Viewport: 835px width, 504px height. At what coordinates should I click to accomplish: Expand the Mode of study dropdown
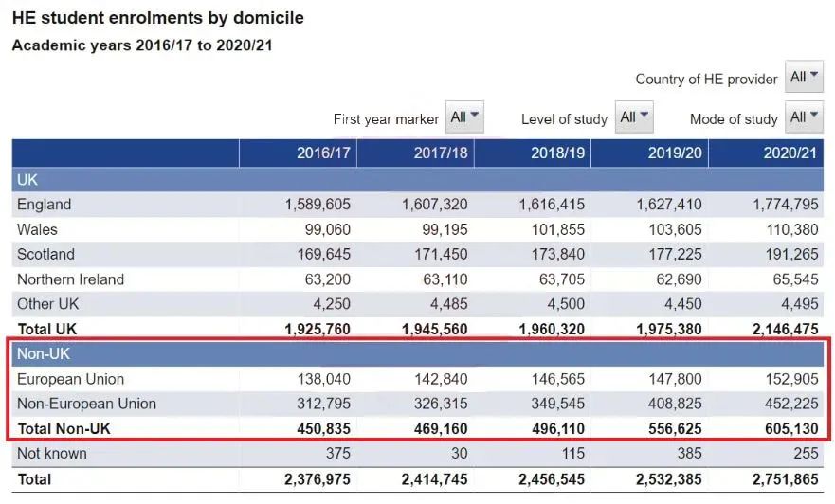[804, 117]
